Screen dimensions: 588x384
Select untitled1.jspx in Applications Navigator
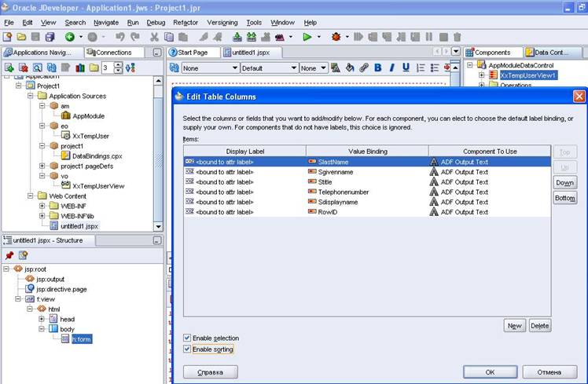[79, 226]
